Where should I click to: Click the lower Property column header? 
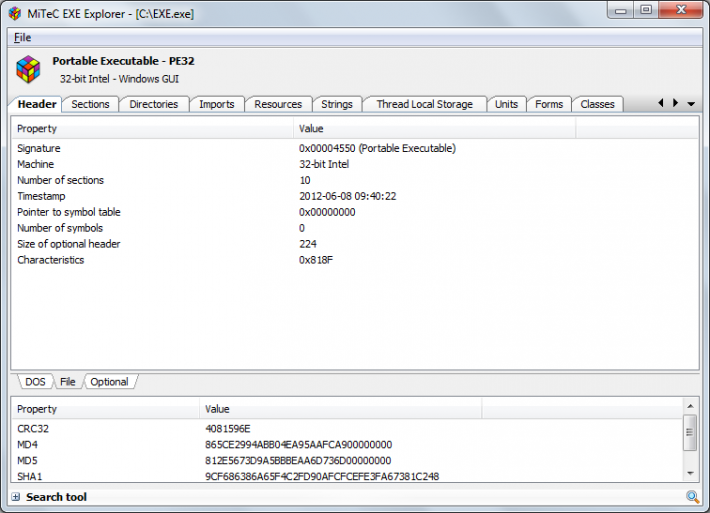tap(106, 409)
